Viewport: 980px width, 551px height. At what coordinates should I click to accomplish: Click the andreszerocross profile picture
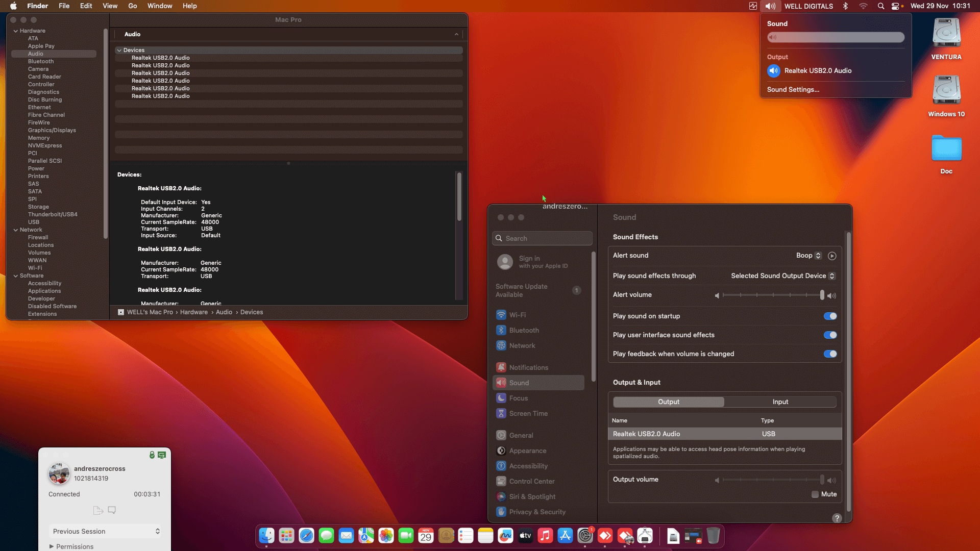coord(59,473)
